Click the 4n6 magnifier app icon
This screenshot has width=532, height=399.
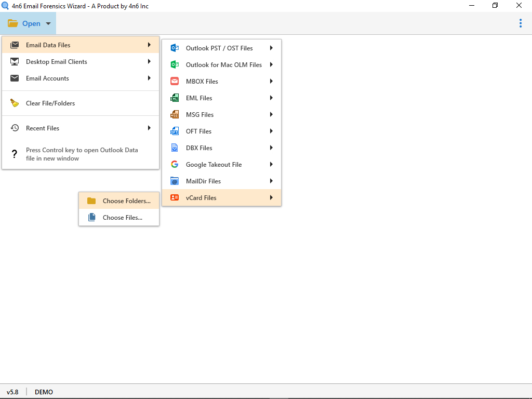5,6
